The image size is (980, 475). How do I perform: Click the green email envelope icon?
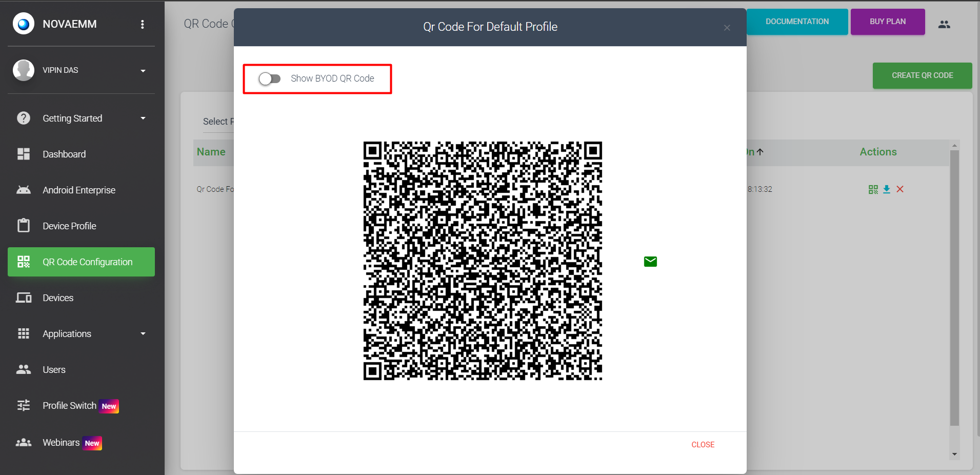[650, 262]
